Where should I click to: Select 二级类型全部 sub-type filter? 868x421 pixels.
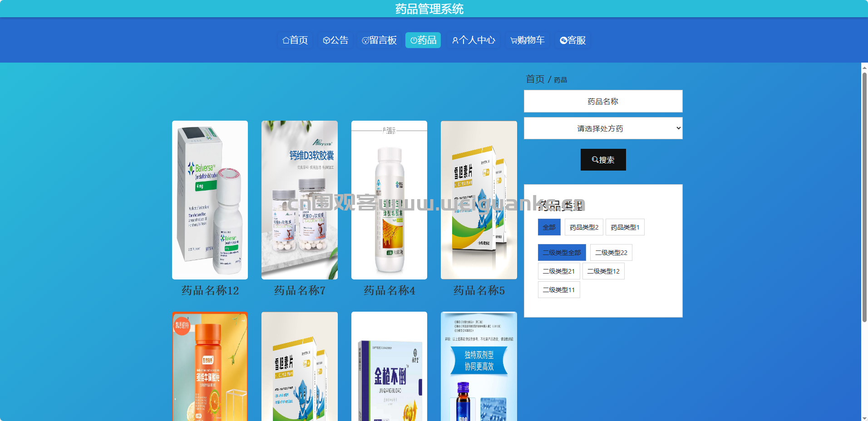(562, 253)
